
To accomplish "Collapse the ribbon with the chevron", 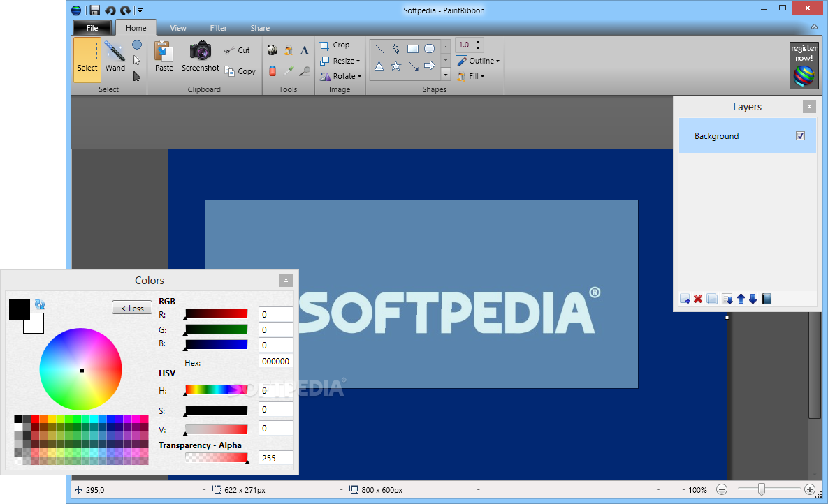I will [x=814, y=27].
